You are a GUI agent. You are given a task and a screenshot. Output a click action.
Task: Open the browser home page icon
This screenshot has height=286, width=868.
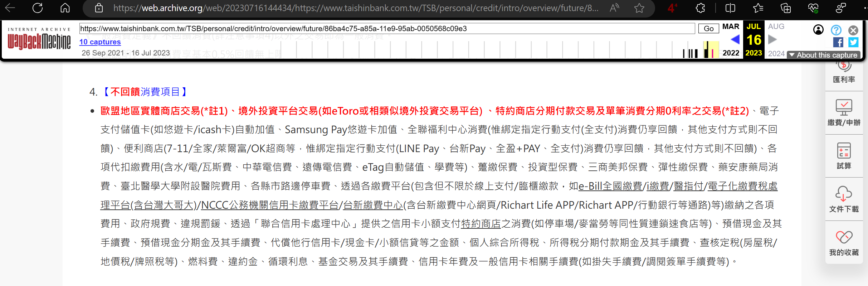pyautogui.click(x=65, y=8)
